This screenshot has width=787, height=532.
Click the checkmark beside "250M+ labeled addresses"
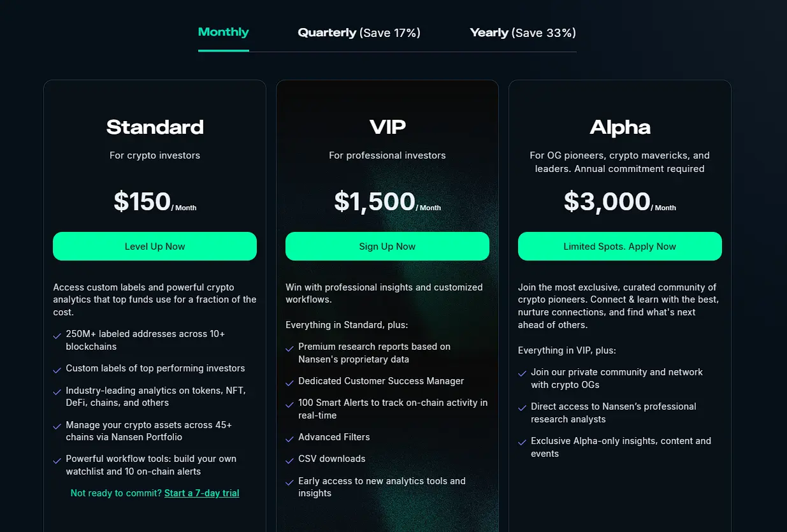tap(57, 334)
